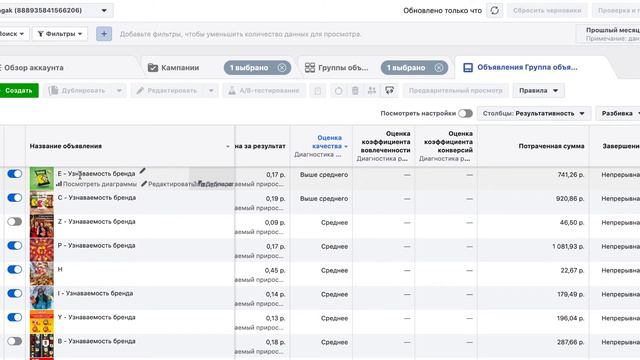Add a filter with the plus button
This screenshot has width=640, height=360.
point(104,34)
